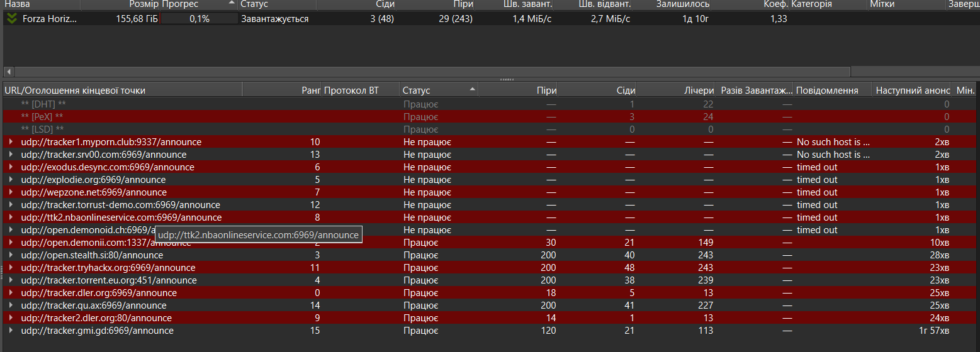The width and height of the screenshot is (980, 352).
Task: Sort trackers by the Ранг column
Action: click(x=282, y=91)
